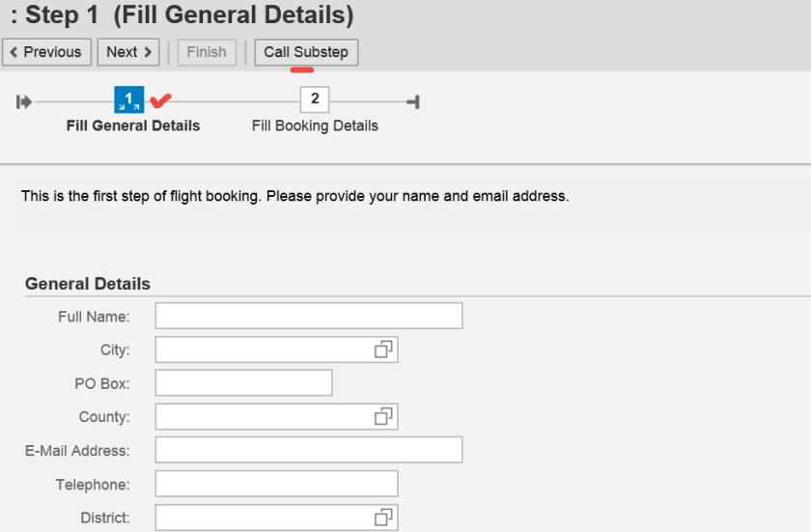Open value help icon for City
The height and width of the screenshot is (532, 811).
(x=383, y=350)
